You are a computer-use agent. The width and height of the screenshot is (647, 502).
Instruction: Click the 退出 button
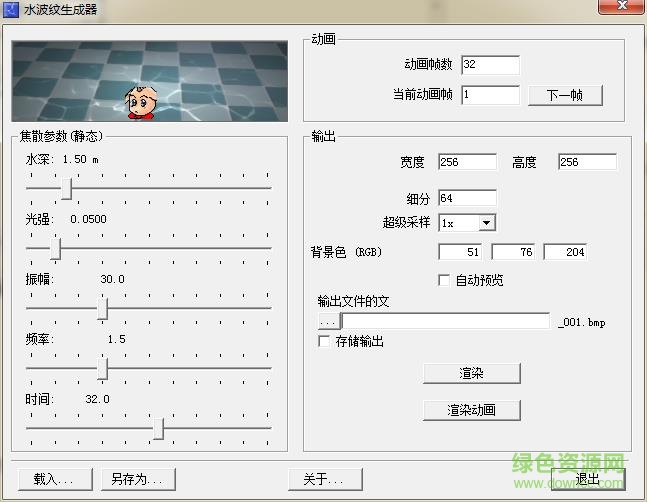tap(588, 479)
